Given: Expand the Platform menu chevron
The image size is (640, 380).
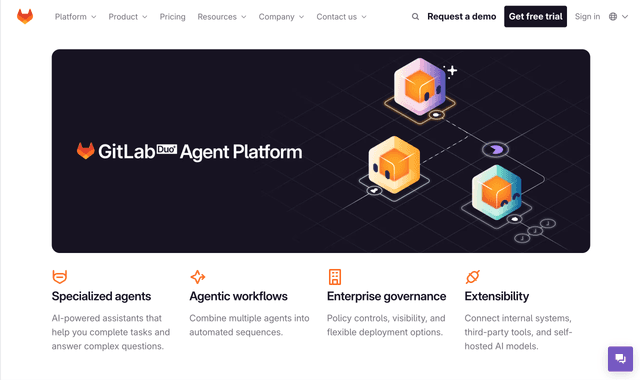Looking at the screenshot, I should (93, 17).
